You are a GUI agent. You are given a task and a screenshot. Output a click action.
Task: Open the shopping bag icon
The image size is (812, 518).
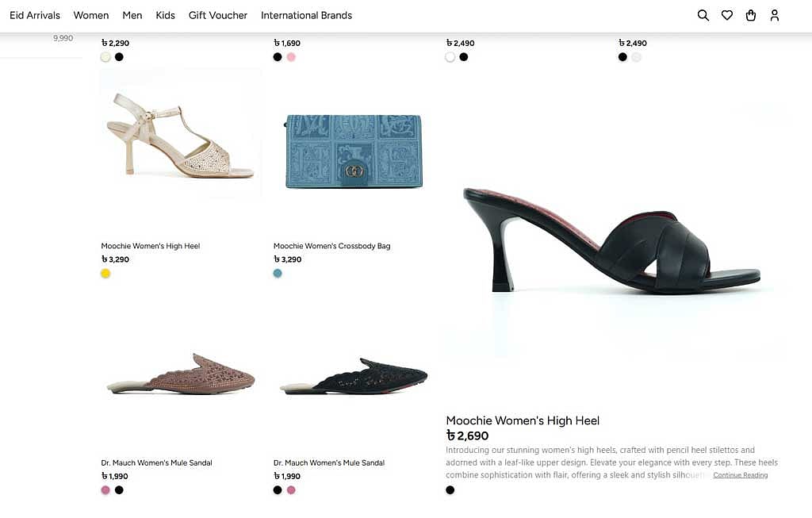[751, 16]
